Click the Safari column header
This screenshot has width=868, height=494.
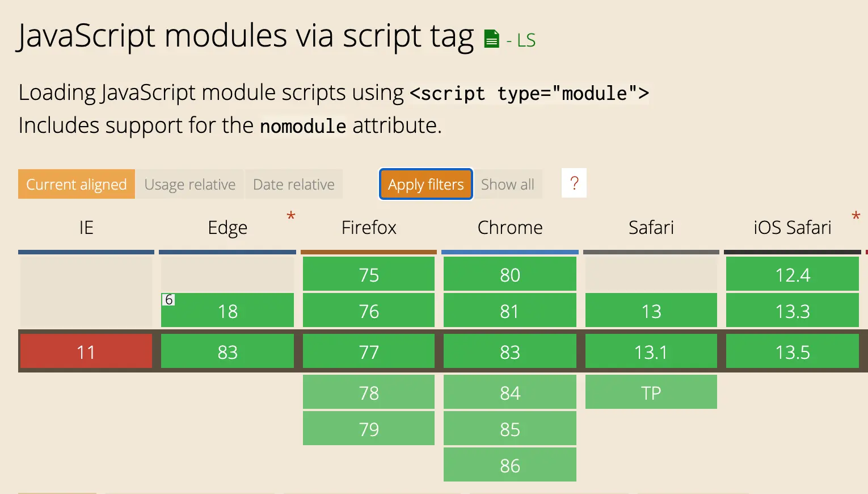point(651,228)
